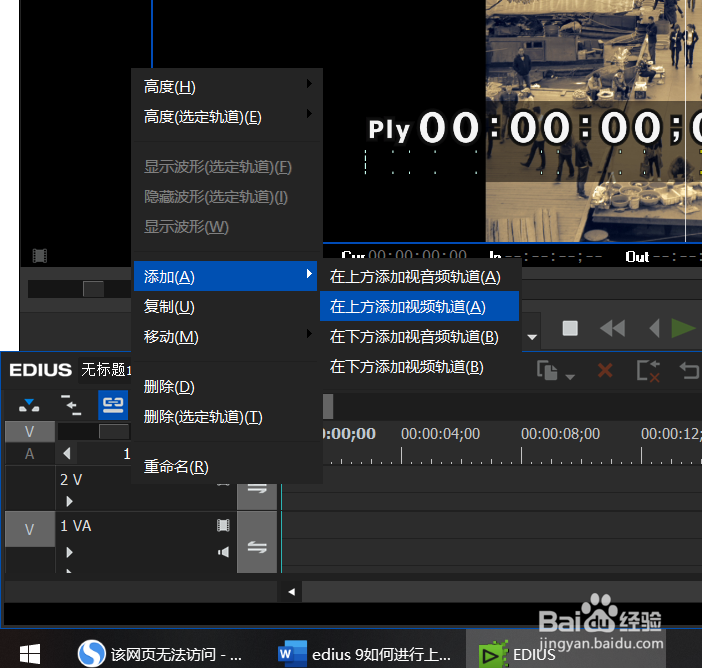The image size is (702, 668).
Task: Switch to Sogou browser 该网页无法访问 taskbar item
Action: coord(159,654)
